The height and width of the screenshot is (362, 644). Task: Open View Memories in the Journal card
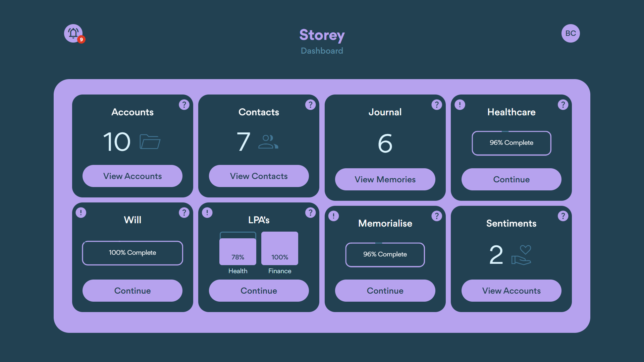(385, 179)
